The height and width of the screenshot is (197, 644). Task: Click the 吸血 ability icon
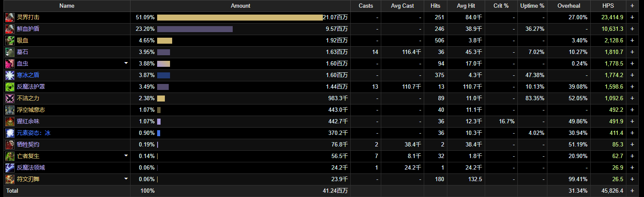point(9,41)
